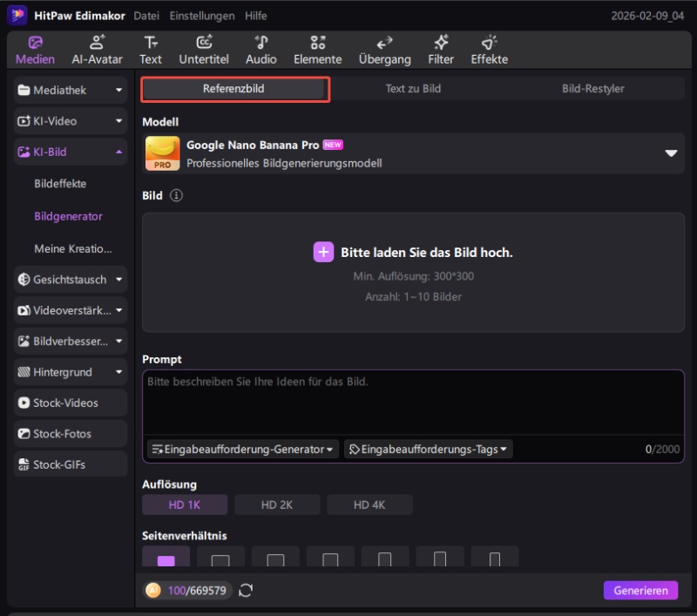Click the Prompt text input field
The height and width of the screenshot is (616, 697).
pos(413,401)
